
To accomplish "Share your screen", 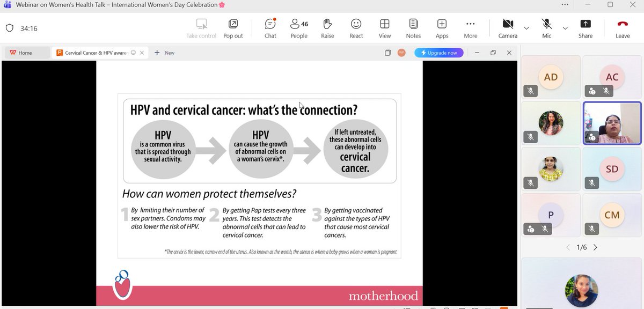I will 586,28.
